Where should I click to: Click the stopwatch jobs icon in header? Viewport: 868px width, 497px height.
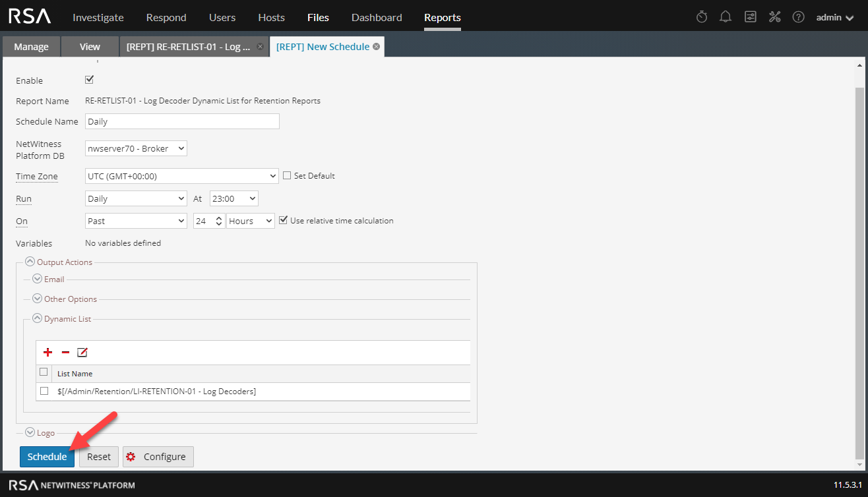702,17
